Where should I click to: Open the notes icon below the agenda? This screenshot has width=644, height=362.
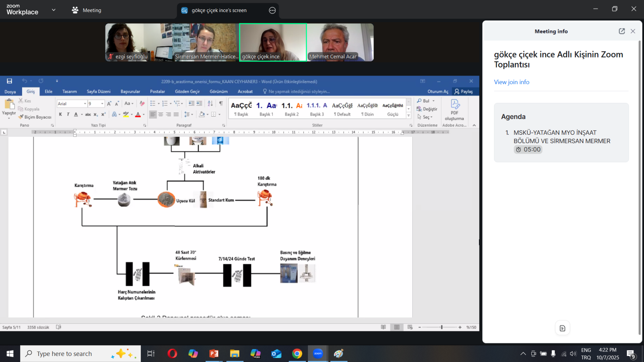click(x=562, y=328)
